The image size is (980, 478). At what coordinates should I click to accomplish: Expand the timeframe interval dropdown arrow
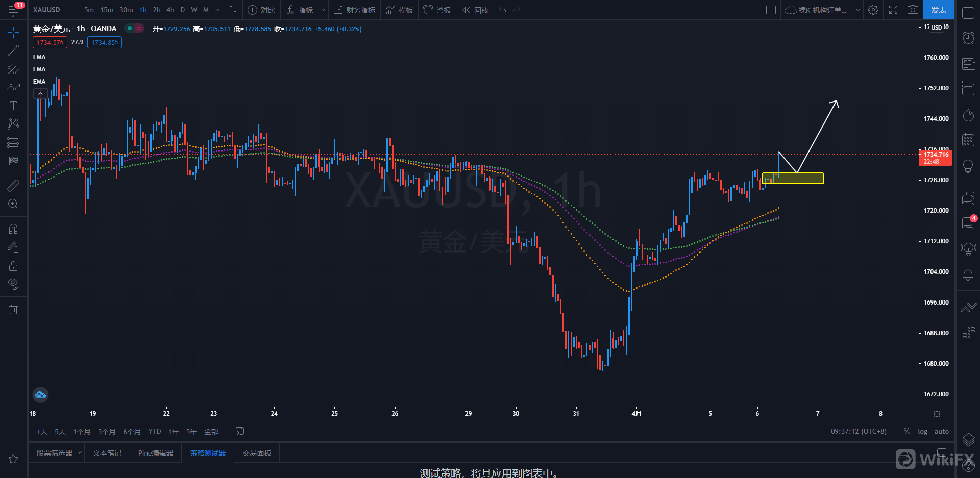pyautogui.click(x=217, y=10)
